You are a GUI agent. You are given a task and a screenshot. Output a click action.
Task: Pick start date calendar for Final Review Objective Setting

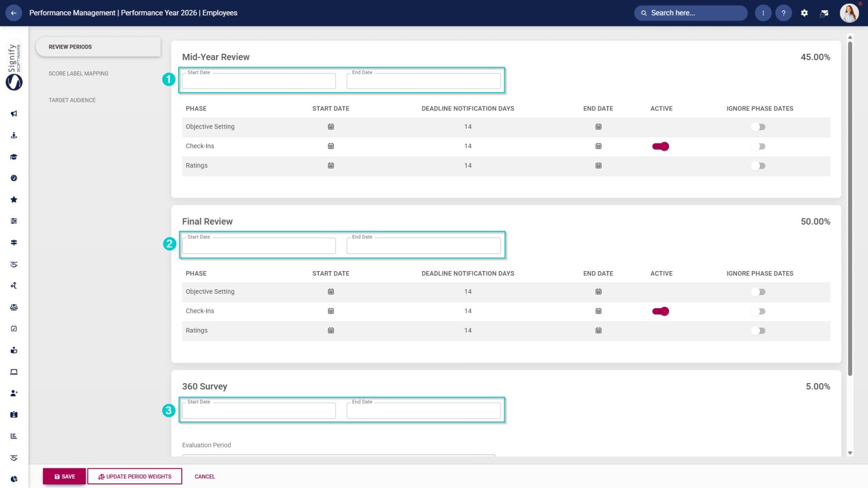click(331, 291)
